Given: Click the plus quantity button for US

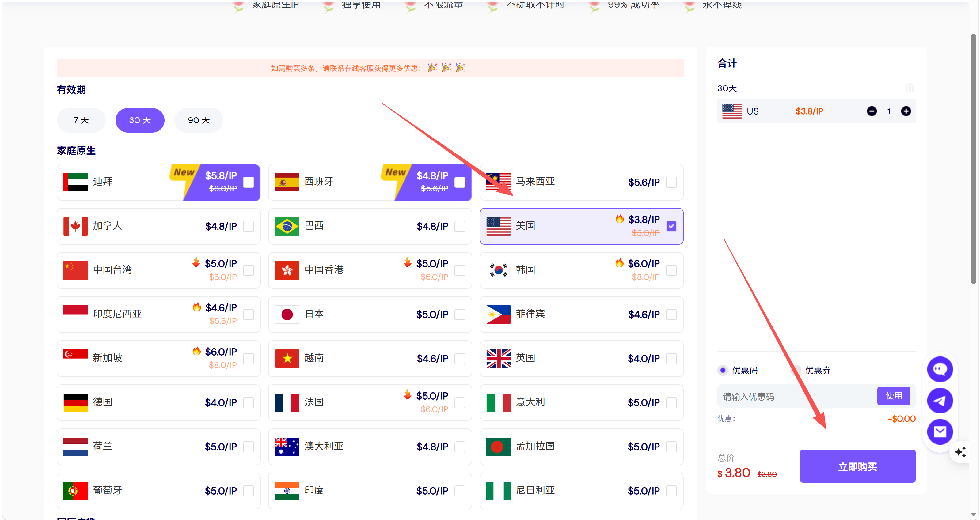Looking at the screenshot, I should [906, 111].
